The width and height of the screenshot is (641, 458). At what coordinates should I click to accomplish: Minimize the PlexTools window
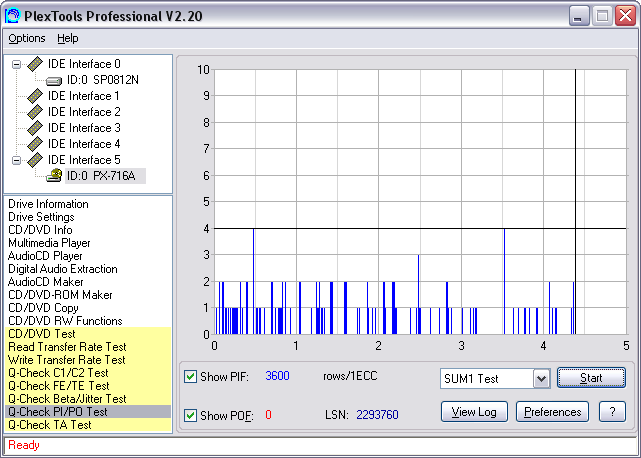click(x=578, y=16)
